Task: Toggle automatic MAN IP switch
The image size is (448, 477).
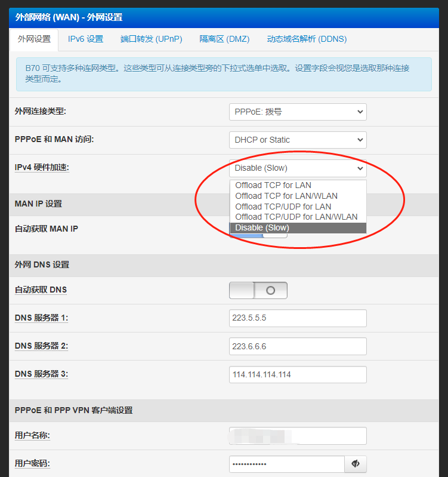Action: (x=274, y=234)
